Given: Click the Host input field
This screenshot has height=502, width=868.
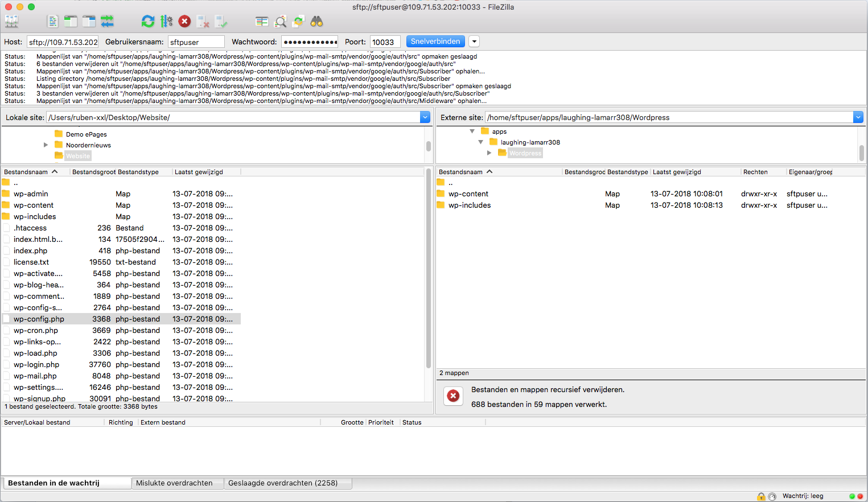Looking at the screenshot, I should tap(63, 42).
